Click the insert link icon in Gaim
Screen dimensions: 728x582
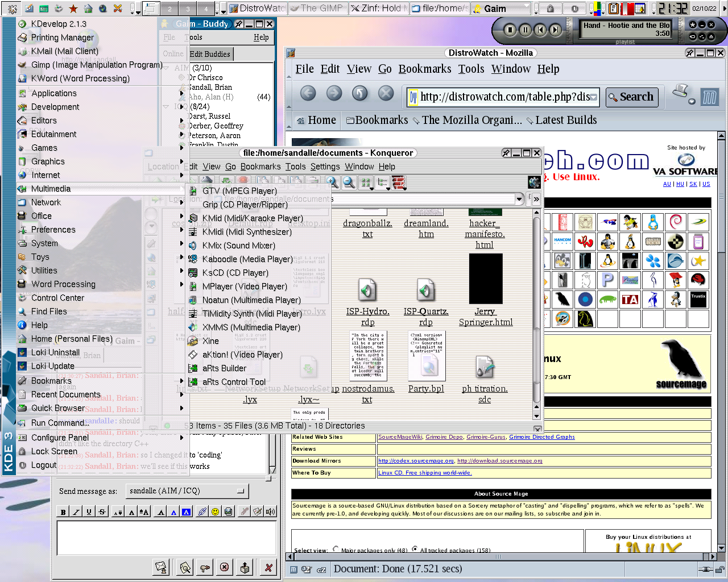pos(202,512)
